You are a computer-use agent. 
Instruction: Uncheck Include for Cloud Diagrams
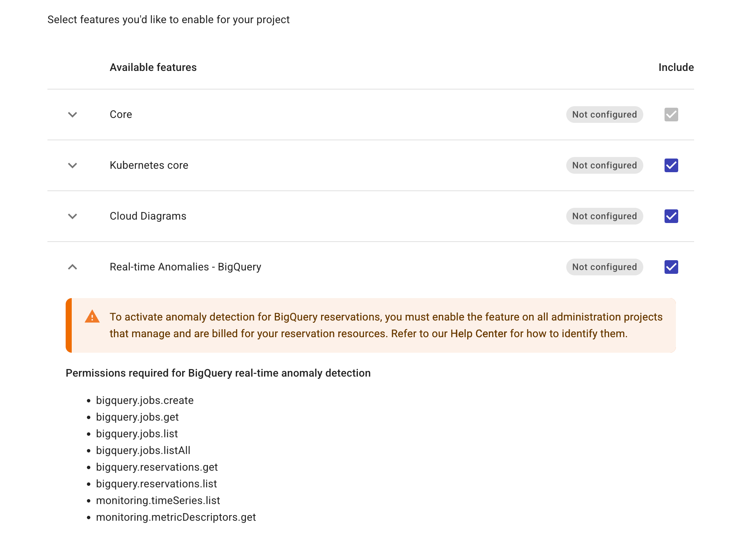pos(670,216)
